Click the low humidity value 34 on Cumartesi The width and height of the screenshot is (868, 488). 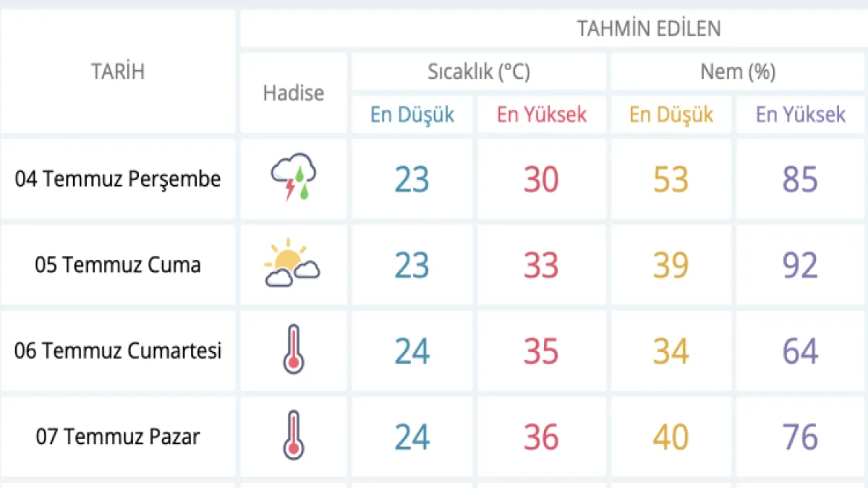(x=671, y=351)
